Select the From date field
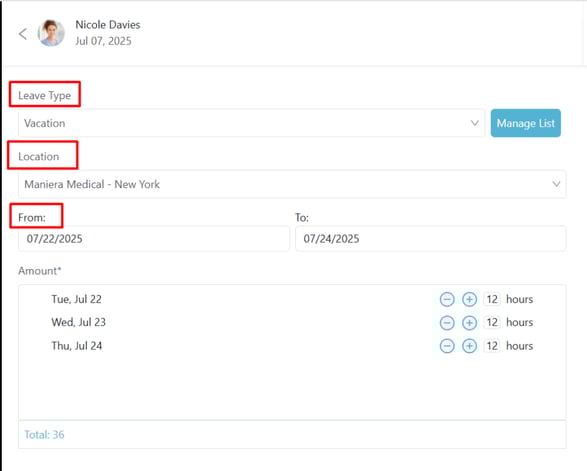This screenshot has height=471, width=587. 153,238
